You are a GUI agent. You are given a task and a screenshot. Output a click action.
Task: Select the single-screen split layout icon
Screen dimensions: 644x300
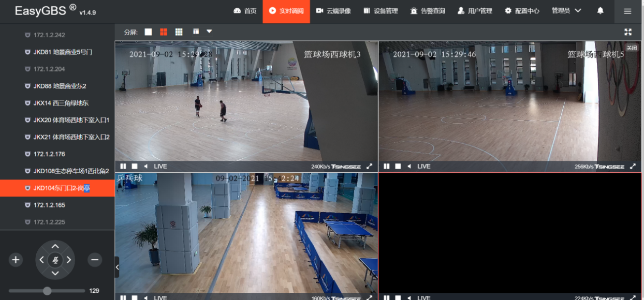coord(148,31)
